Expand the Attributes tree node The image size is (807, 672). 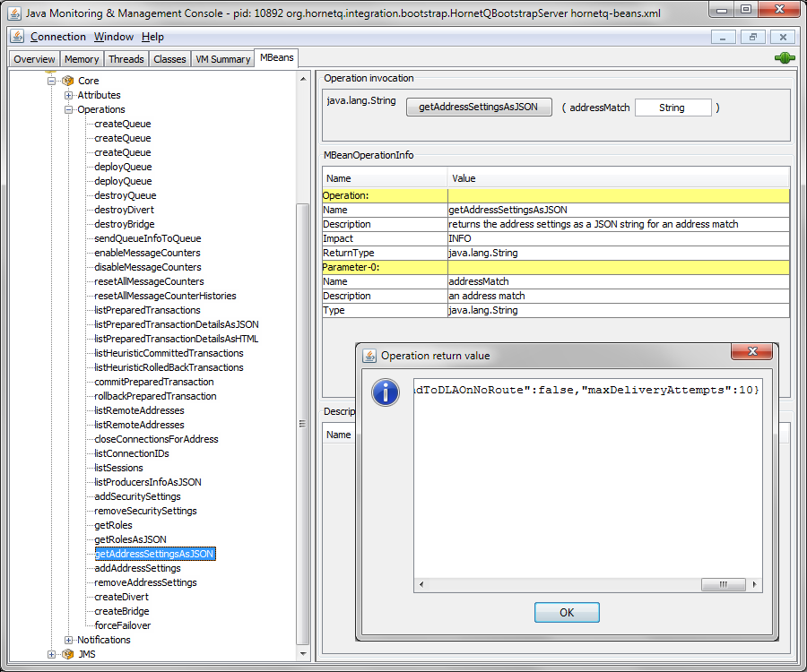[68, 95]
